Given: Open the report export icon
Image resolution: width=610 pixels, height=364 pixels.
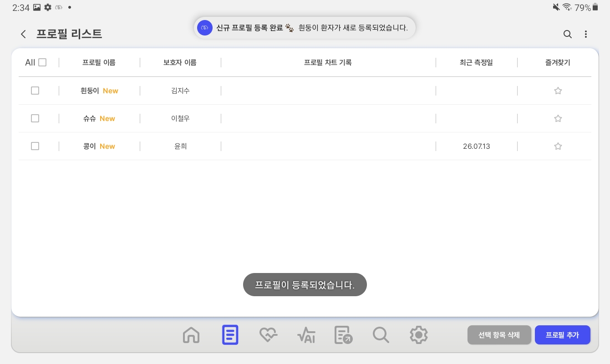Looking at the screenshot, I should [343, 335].
